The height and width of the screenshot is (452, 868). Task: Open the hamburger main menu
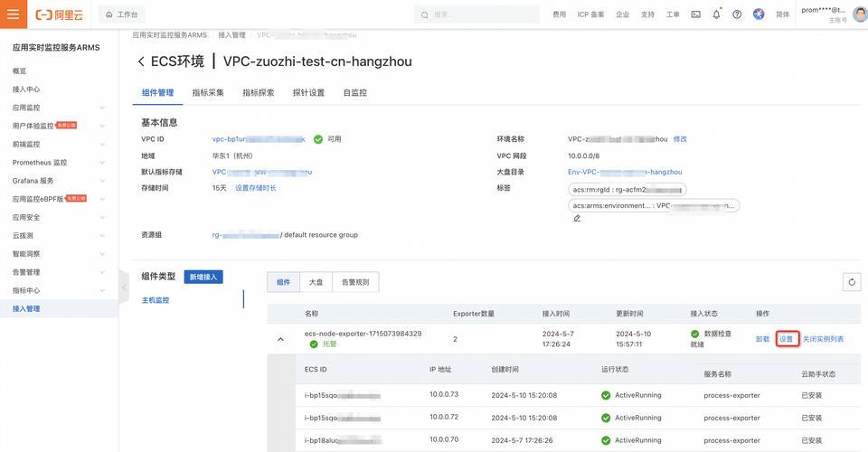(x=14, y=14)
